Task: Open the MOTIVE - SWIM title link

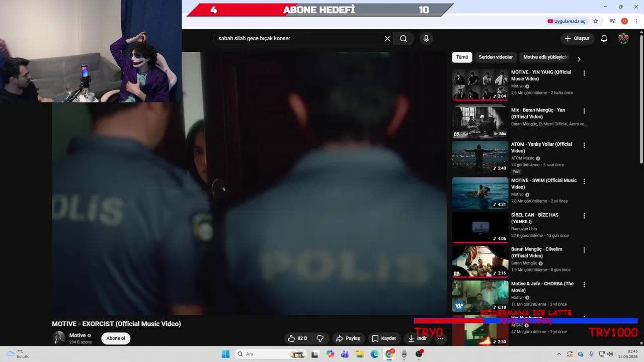Action: click(x=544, y=184)
